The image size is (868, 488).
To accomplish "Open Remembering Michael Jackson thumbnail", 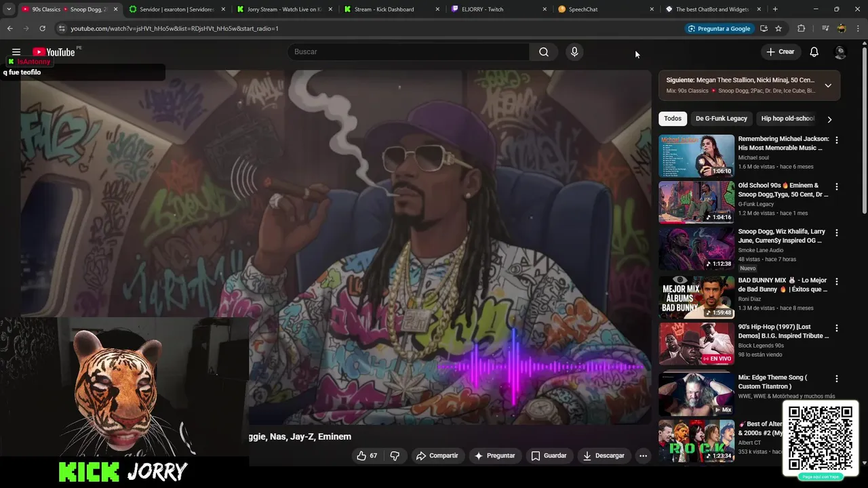I will point(696,156).
